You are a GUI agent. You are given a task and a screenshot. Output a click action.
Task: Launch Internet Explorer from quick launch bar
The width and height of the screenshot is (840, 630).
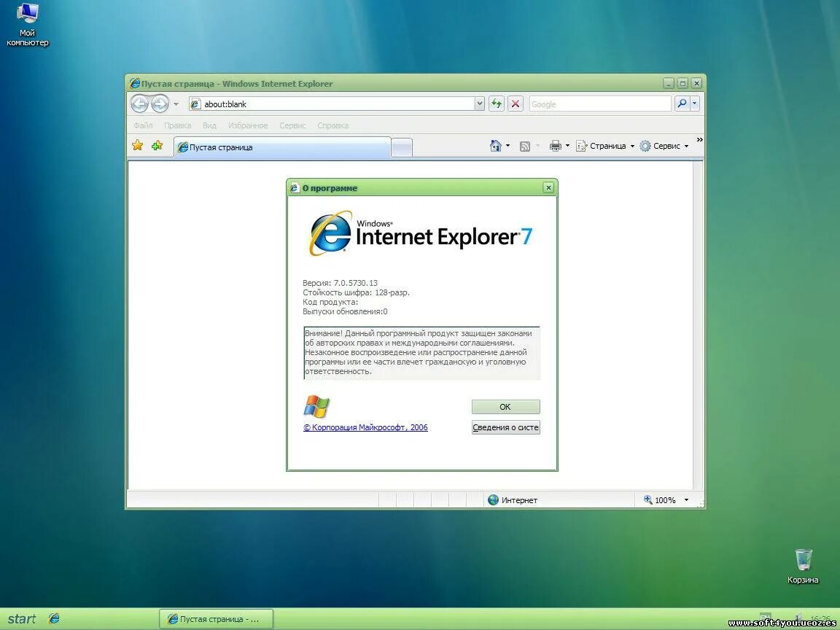(x=53, y=618)
